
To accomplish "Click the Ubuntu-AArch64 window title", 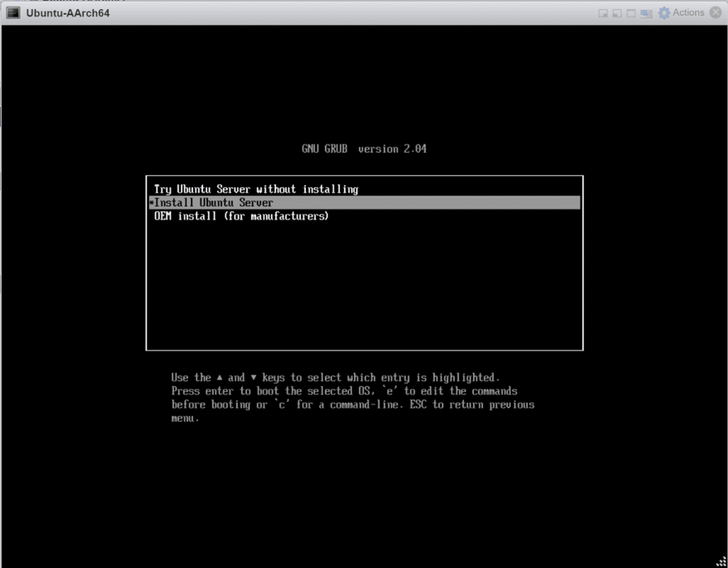I will [67, 13].
